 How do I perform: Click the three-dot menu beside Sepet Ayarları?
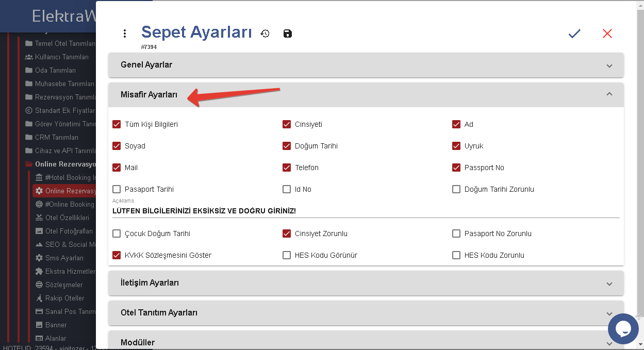124,34
